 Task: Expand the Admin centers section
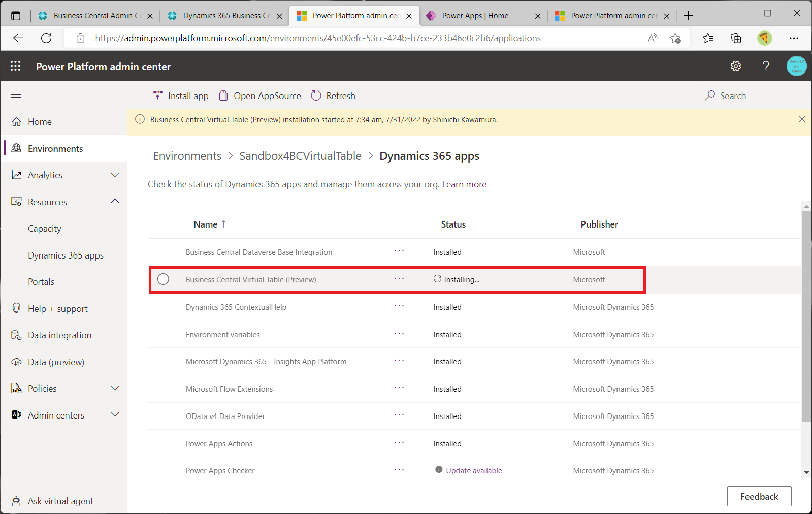point(115,415)
